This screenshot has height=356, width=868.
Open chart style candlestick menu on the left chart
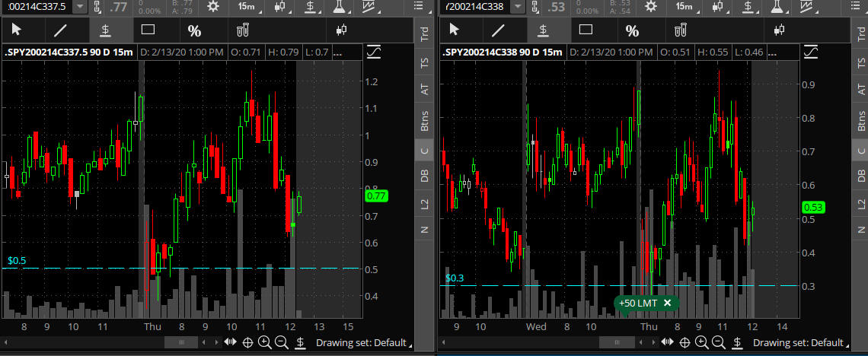[282, 7]
